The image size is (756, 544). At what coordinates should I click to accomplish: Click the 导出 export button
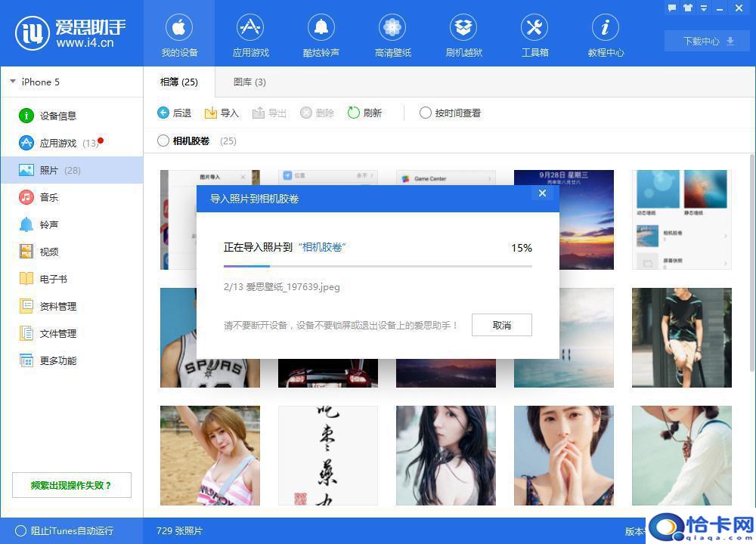tap(269, 113)
